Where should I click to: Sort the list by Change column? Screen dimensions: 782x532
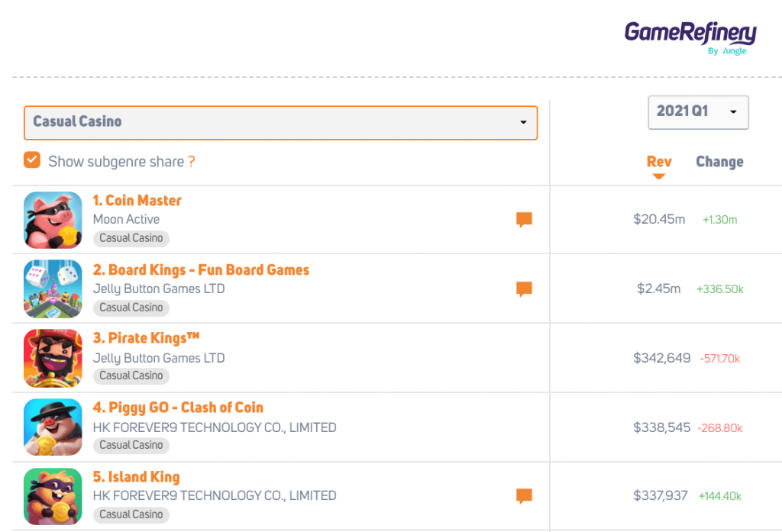click(x=719, y=162)
